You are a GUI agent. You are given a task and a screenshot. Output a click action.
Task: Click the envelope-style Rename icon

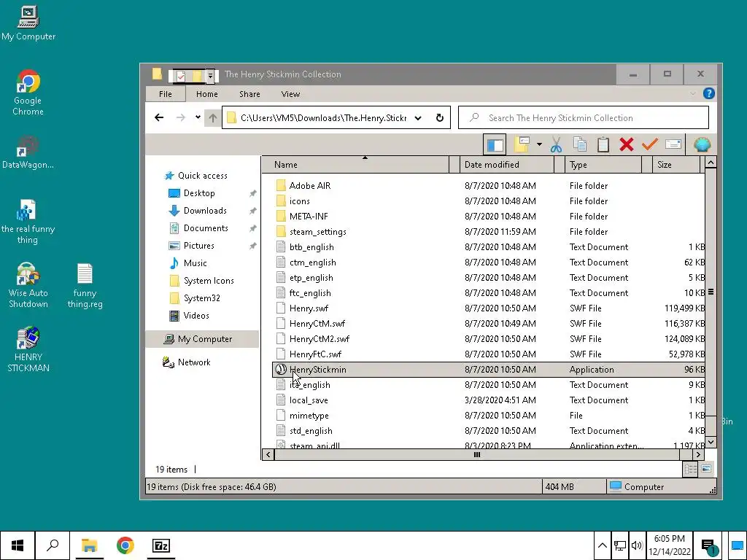673,144
